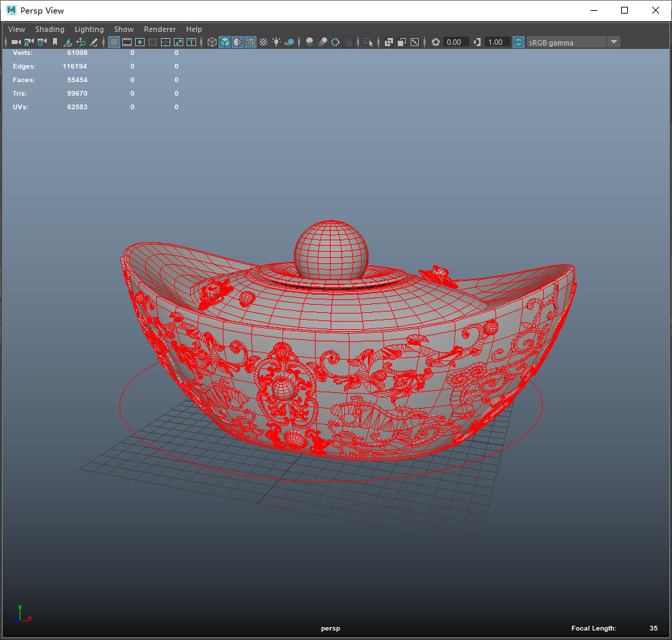Click the X-Ray display icon
The height and width of the screenshot is (640, 672).
(389, 42)
